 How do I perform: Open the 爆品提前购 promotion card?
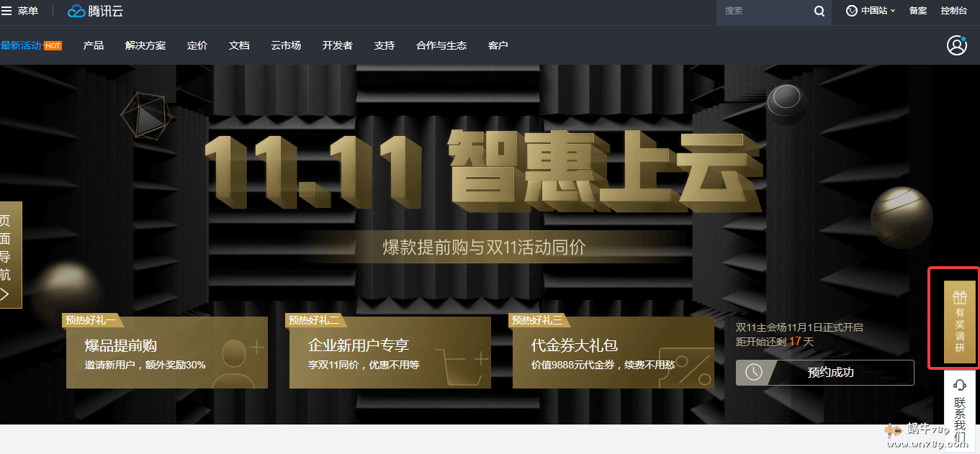pos(166,353)
